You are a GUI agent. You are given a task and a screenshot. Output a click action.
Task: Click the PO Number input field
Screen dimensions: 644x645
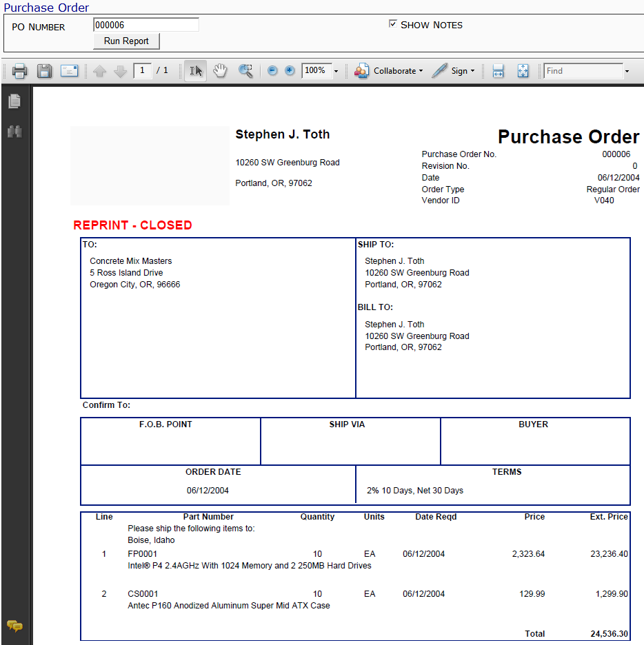[x=146, y=25]
